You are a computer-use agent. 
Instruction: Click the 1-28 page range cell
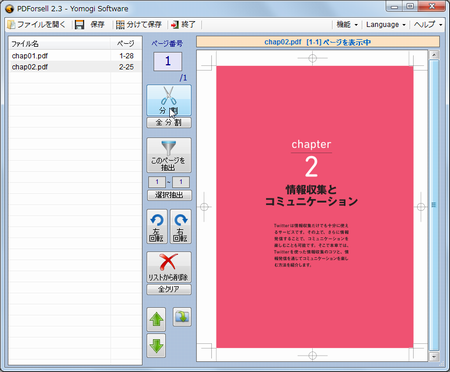(126, 56)
